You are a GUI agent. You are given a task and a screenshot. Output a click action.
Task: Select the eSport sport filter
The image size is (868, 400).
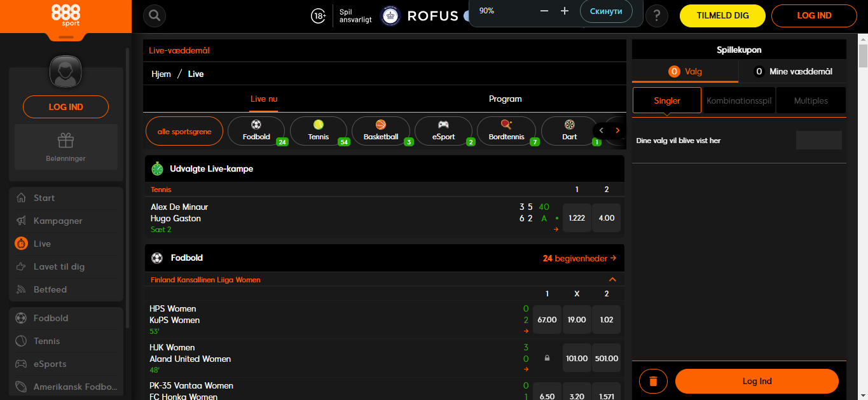(x=443, y=132)
